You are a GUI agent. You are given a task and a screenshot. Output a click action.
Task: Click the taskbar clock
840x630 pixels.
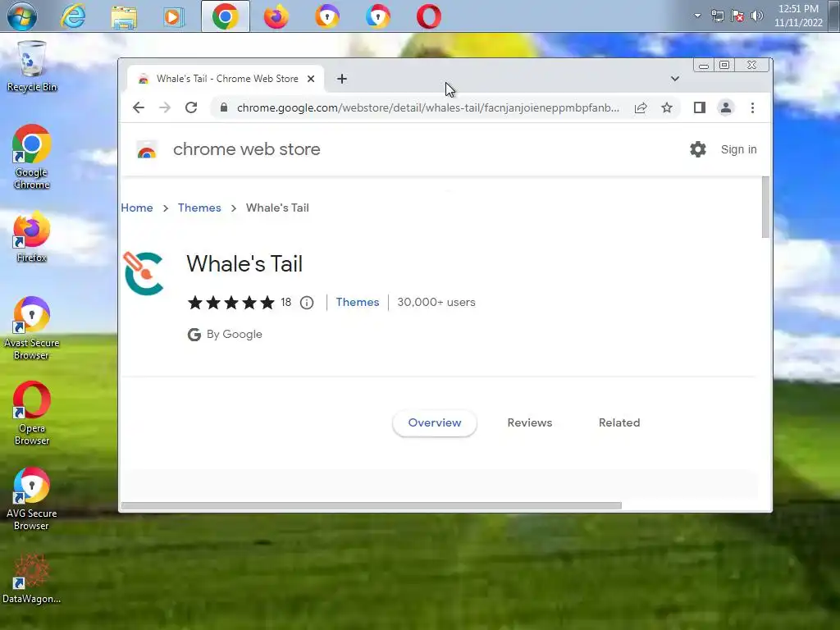pyautogui.click(x=798, y=16)
